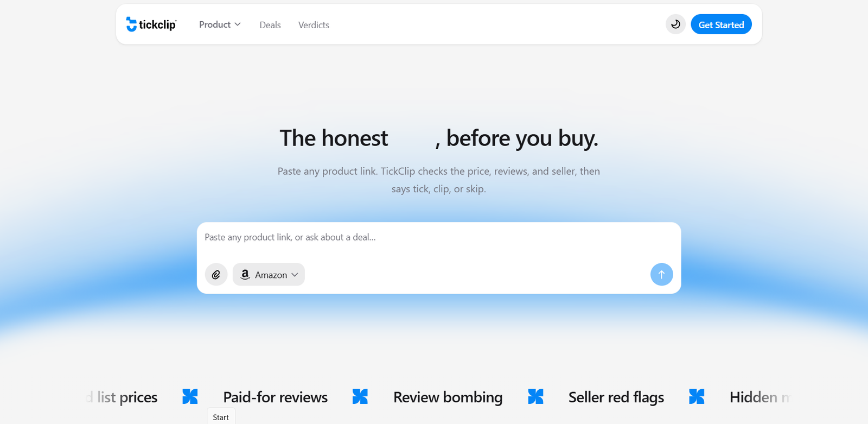This screenshot has width=868, height=424.
Task: Open the Deals page
Action: pos(270,25)
